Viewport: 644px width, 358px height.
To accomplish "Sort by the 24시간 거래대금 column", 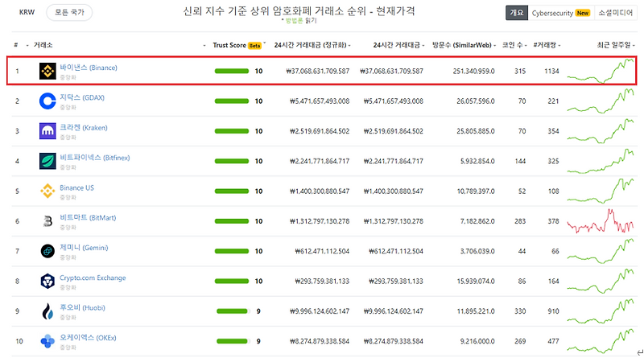I will pos(398,45).
